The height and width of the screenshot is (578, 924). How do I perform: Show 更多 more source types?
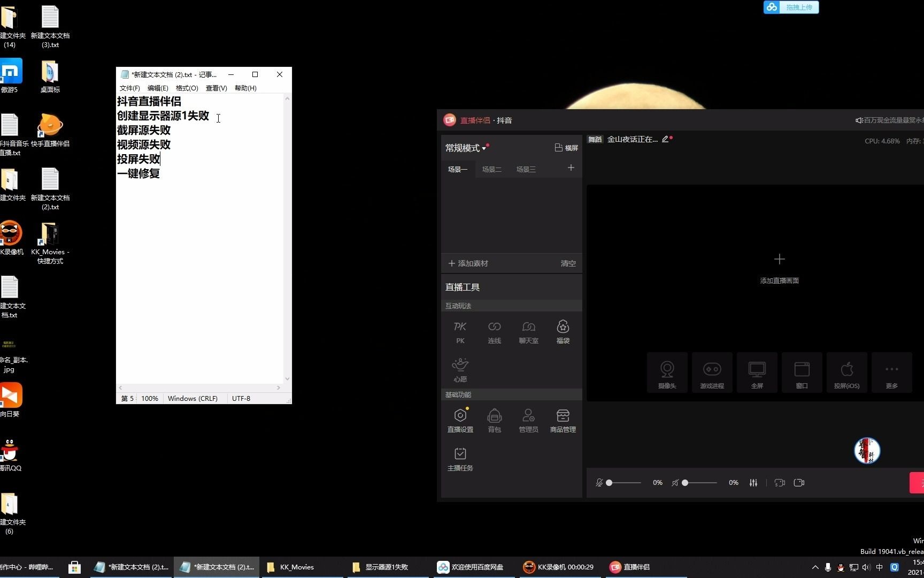pos(891,373)
